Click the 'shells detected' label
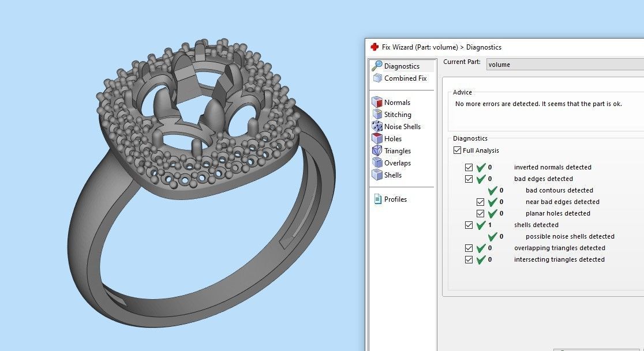The image size is (644, 351). click(x=536, y=225)
